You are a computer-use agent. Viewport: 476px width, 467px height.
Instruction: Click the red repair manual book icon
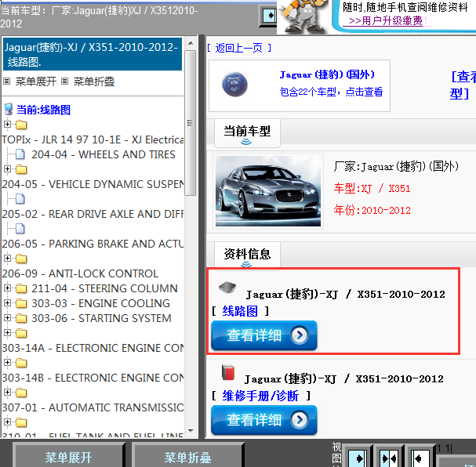(228, 372)
